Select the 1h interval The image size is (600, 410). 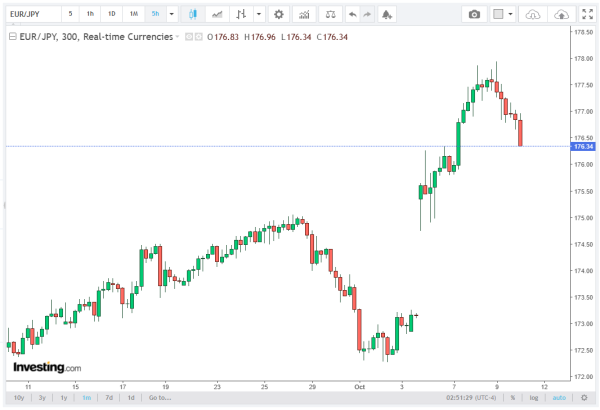click(90, 14)
